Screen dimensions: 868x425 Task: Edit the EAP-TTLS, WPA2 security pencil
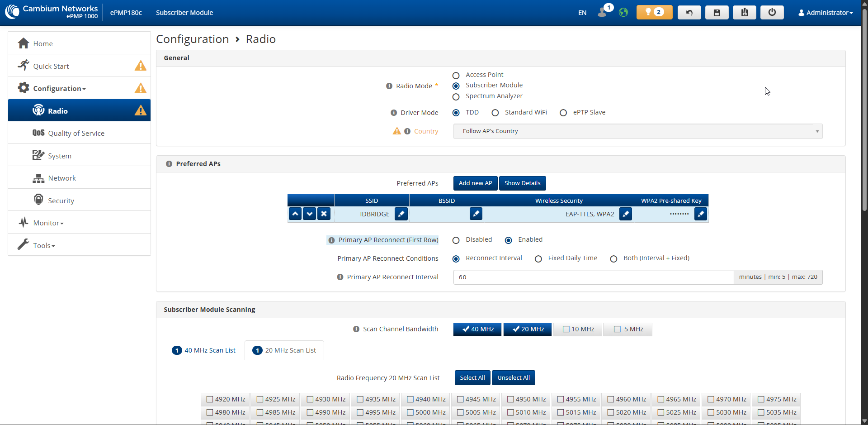[626, 214]
